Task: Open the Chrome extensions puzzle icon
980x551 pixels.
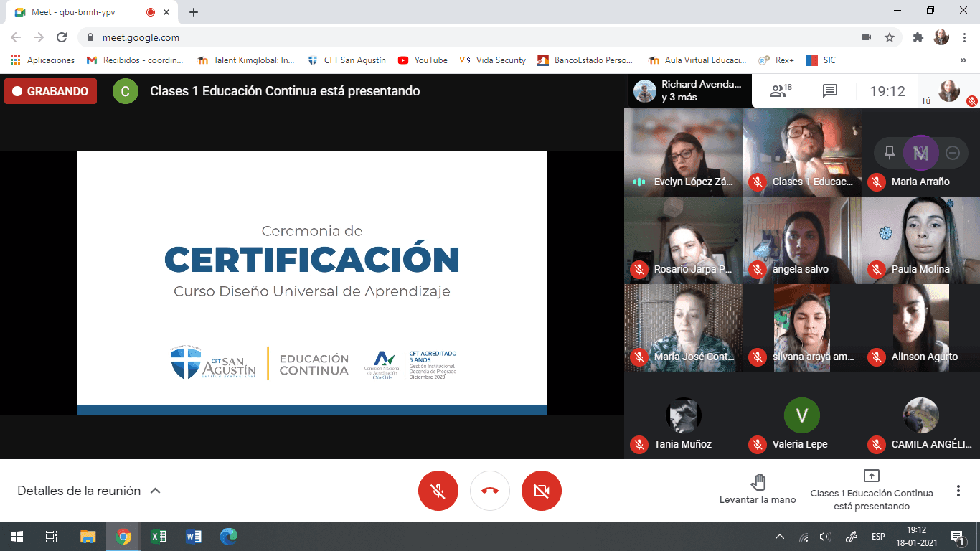Action: (x=918, y=37)
